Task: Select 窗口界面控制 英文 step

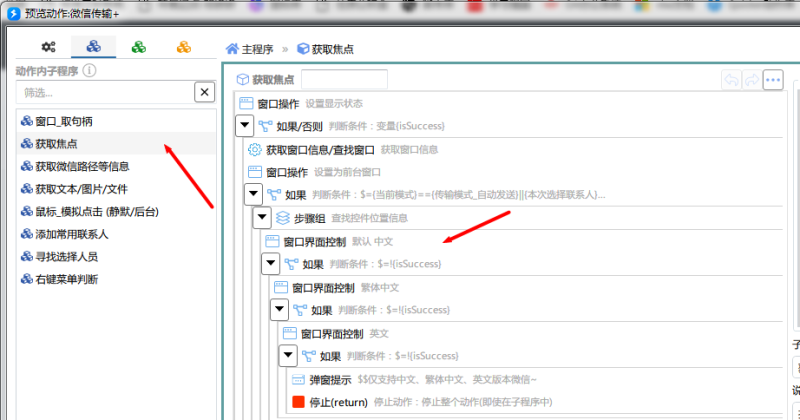Action: (x=532, y=333)
